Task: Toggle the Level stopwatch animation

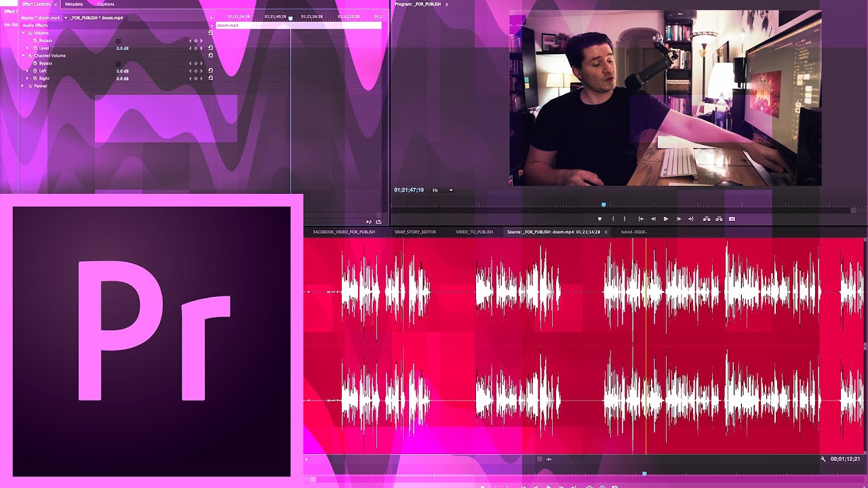Action: pos(35,48)
